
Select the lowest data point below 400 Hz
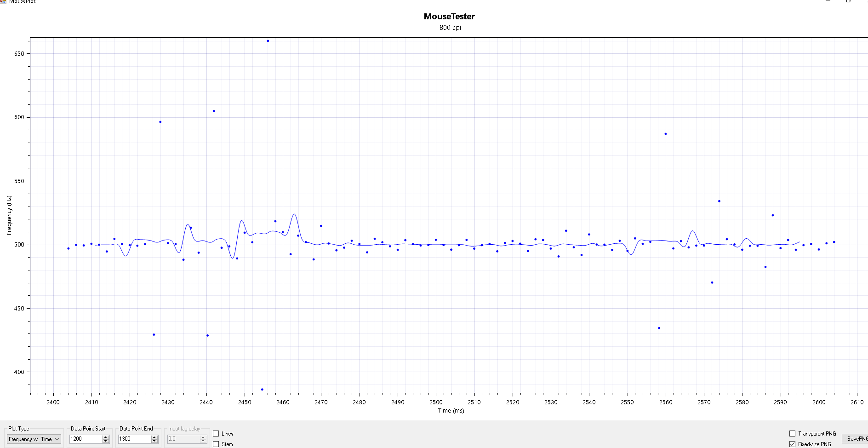pos(262,390)
